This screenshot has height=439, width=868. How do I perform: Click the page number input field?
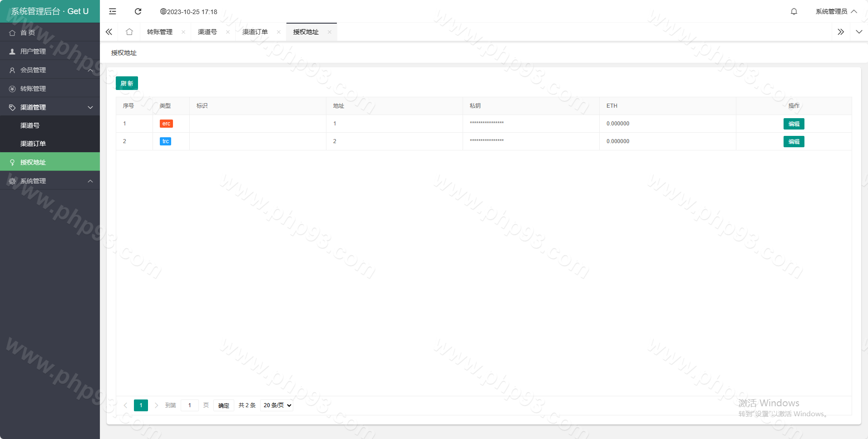point(190,405)
